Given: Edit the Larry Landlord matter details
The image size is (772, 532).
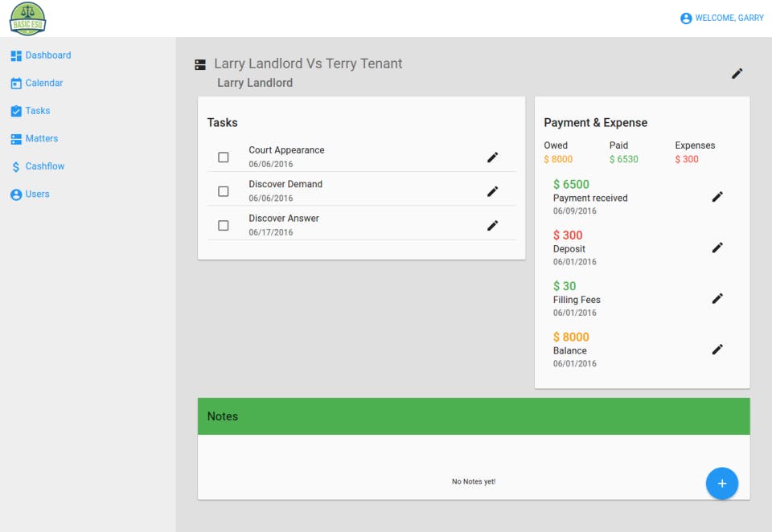Looking at the screenshot, I should (737, 74).
